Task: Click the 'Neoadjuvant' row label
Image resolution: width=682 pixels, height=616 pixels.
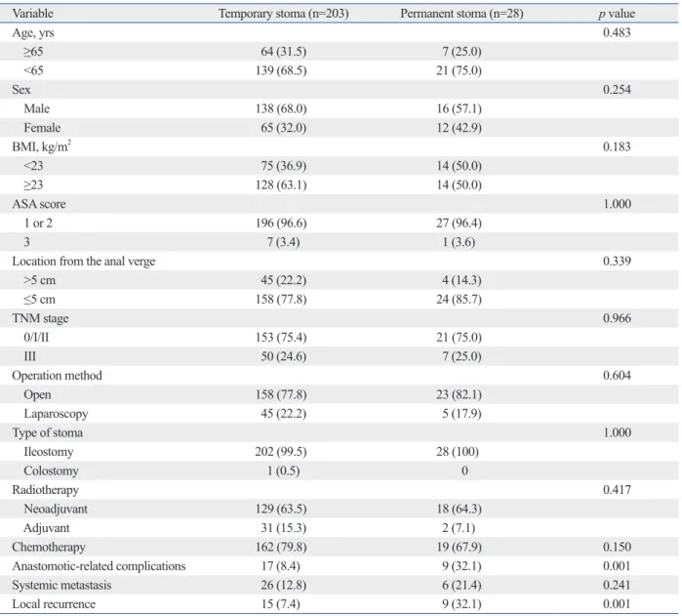Action: pyautogui.click(x=56, y=509)
